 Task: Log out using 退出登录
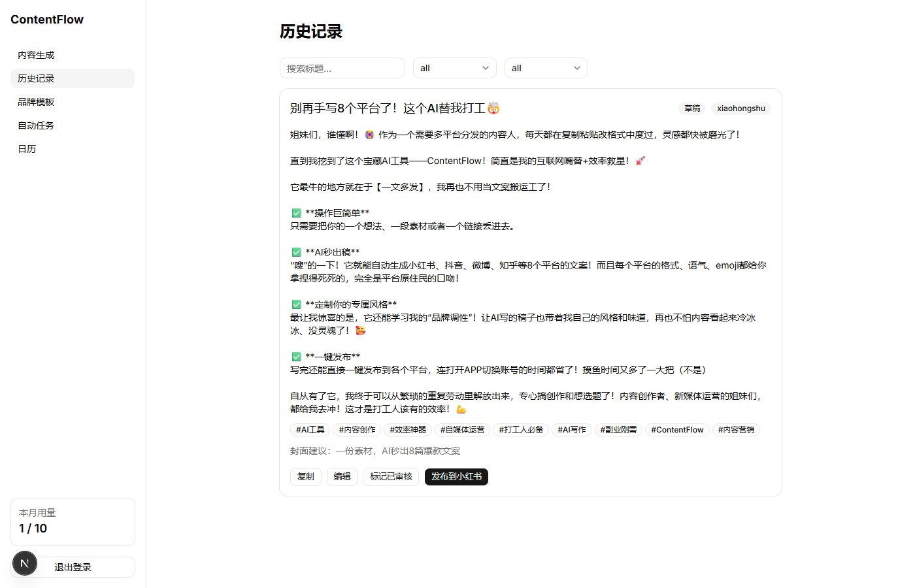pyautogui.click(x=72, y=566)
